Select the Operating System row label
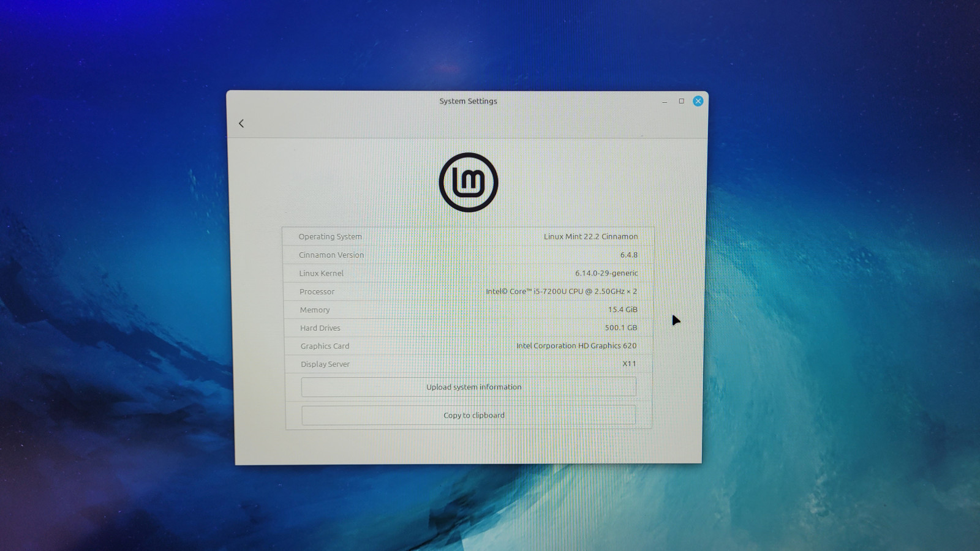 tap(330, 237)
